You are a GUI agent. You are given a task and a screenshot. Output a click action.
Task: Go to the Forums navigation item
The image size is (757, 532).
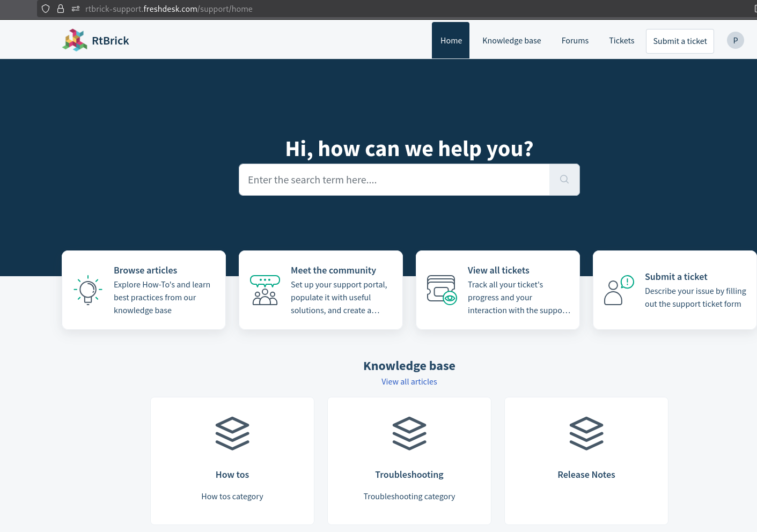coord(575,41)
